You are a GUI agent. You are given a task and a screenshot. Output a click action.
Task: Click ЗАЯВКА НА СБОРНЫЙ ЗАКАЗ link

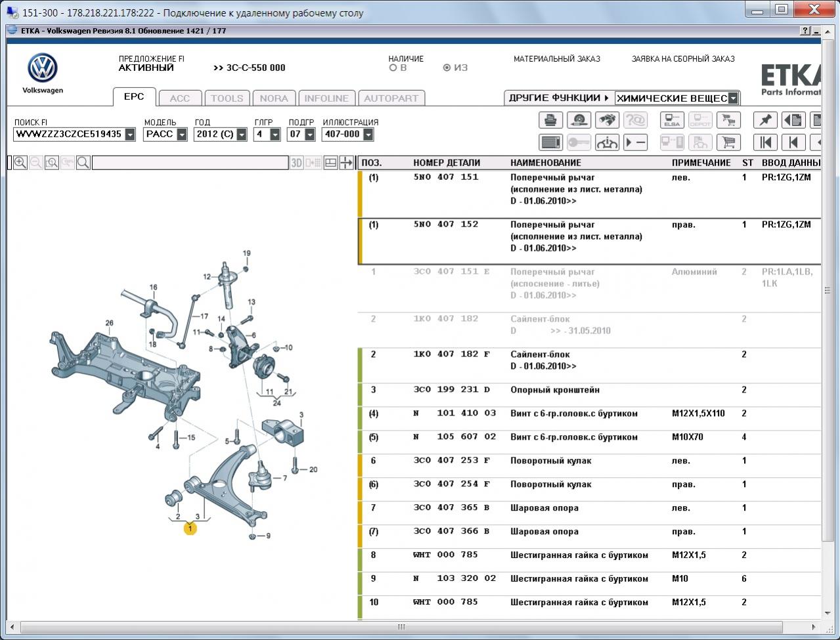(x=683, y=59)
